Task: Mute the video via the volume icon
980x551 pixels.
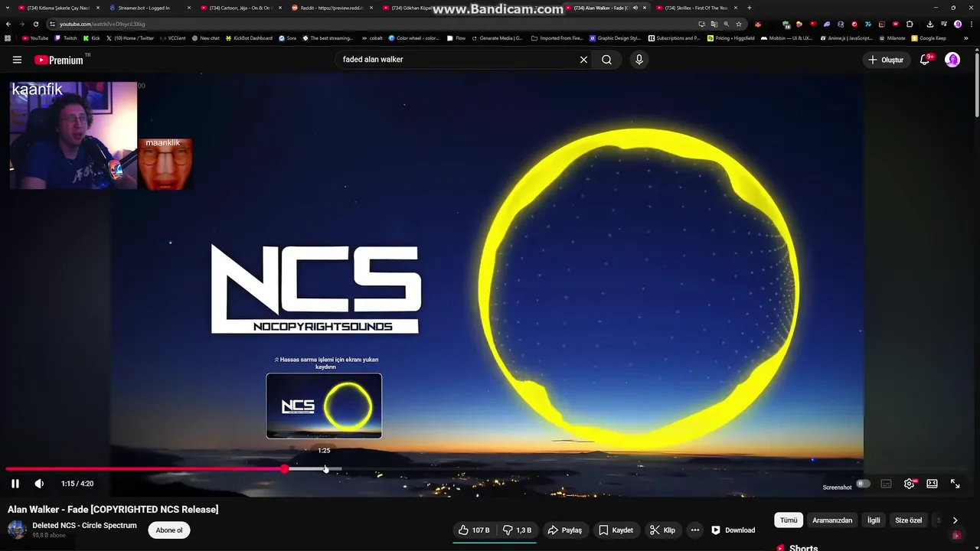Action: 39,484
